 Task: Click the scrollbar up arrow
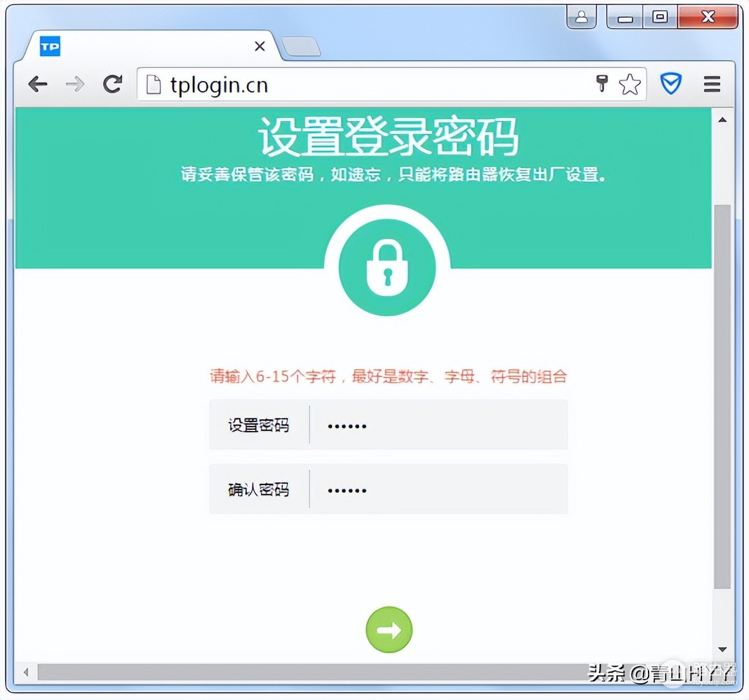723,117
